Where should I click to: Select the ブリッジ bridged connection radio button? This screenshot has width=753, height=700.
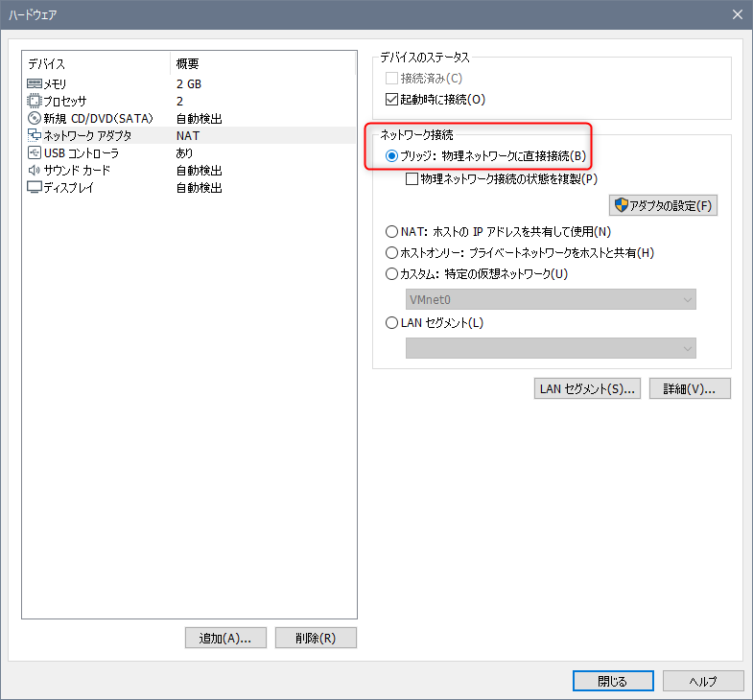(x=392, y=156)
